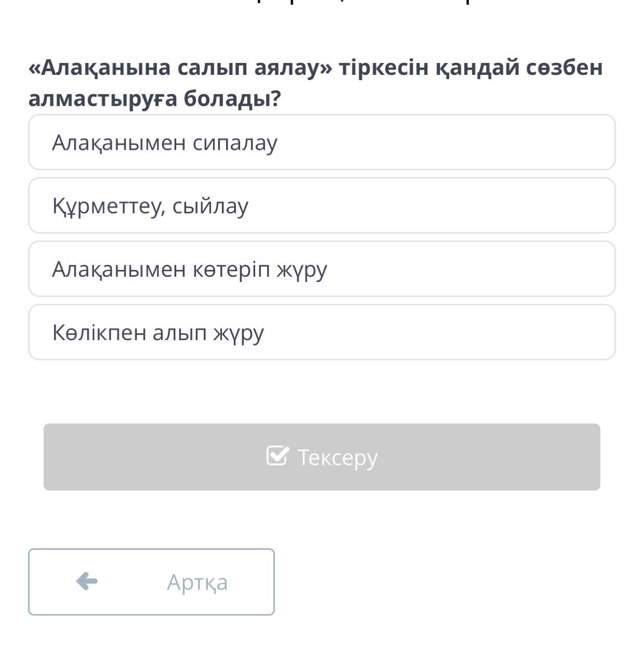The height and width of the screenshot is (645, 644).
Task: Click the left arrow icon beside Артқа
Action: (x=87, y=581)
